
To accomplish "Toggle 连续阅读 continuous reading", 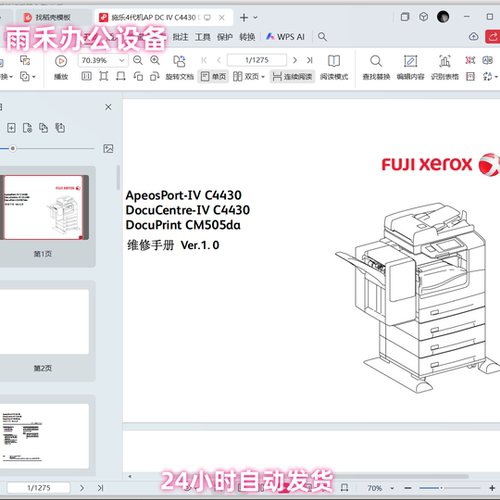I will tap(292, 77).
